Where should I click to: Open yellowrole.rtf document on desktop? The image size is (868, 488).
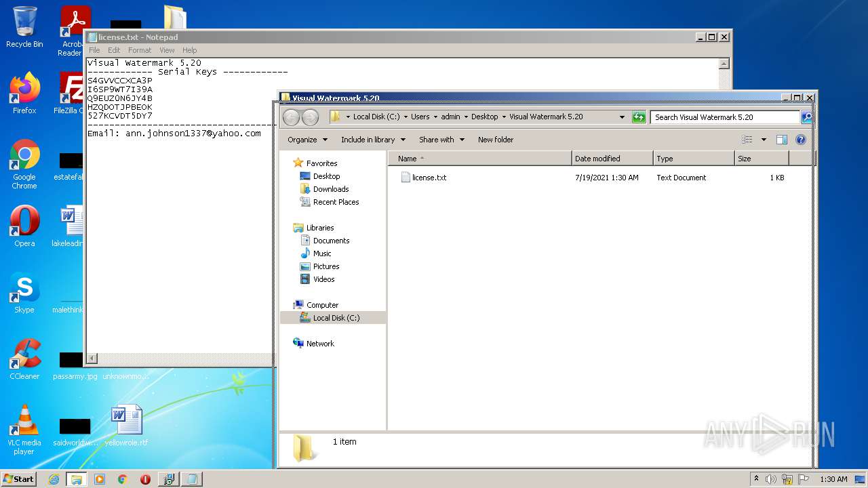tap(126, 426)
